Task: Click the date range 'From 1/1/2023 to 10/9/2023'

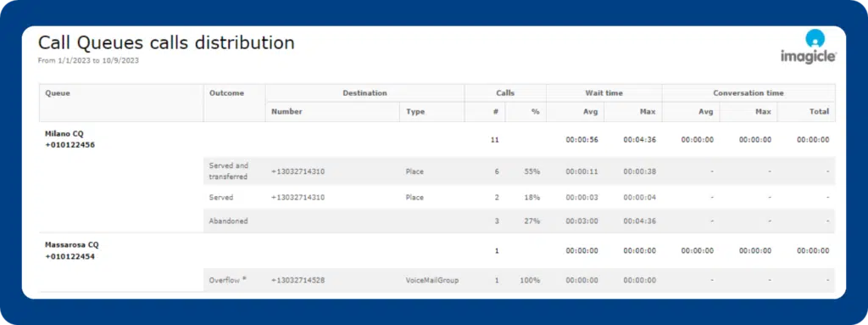Action: (x=88, y=60)
